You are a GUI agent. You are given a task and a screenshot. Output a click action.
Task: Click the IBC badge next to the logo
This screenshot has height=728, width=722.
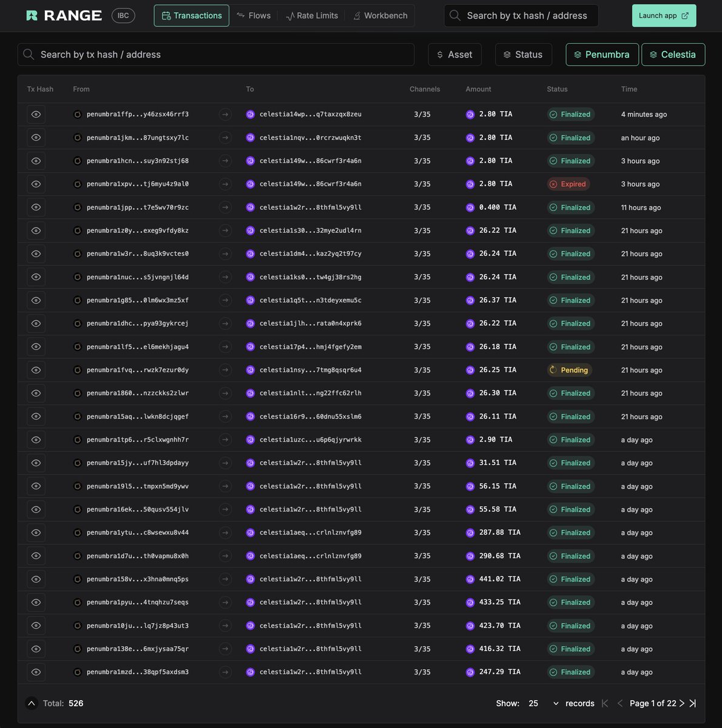pos(123,16)
